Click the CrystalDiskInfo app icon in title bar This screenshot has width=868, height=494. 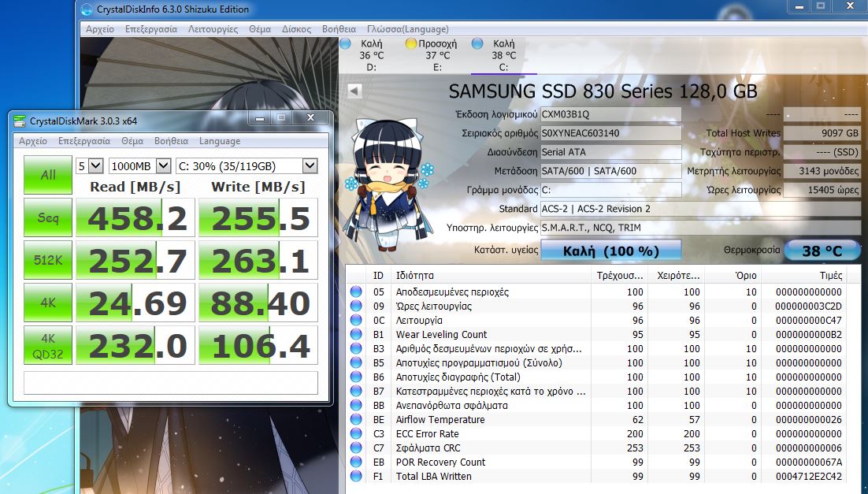87,9
